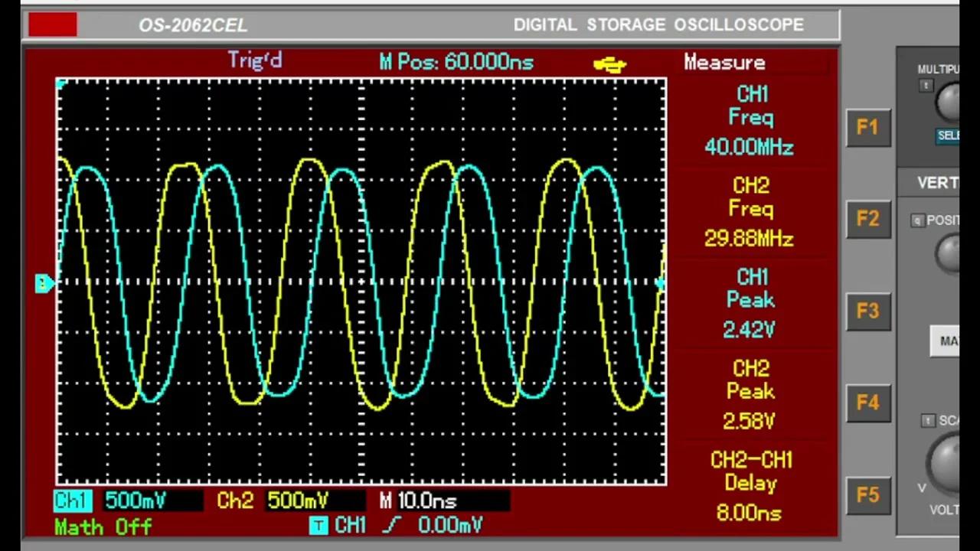Click the Math Off status text
Viewport: 980px width, 551px height.
[x=103, y=527]
